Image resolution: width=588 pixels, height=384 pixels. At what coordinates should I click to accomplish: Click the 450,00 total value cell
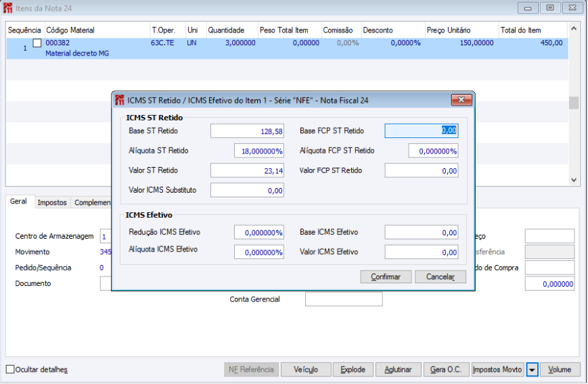tap(551, 43)
